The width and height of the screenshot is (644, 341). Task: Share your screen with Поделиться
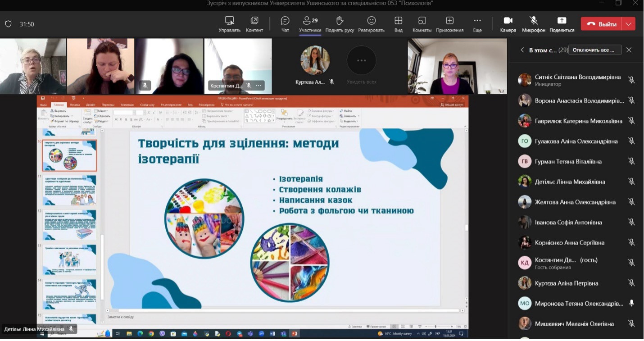562,24
